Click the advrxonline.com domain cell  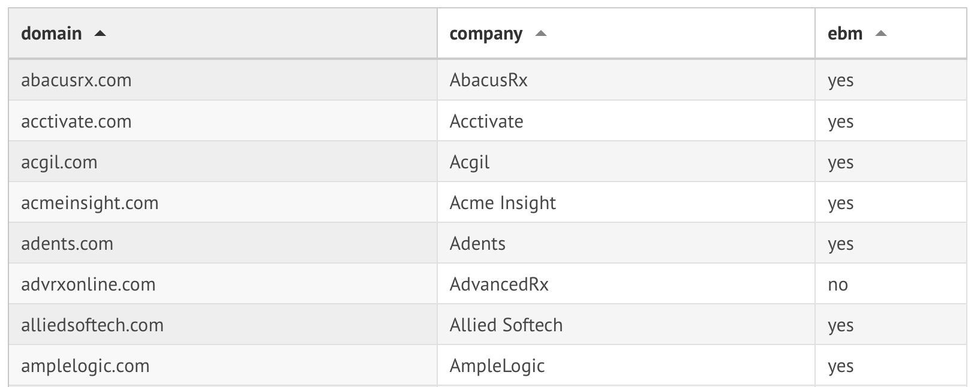(x=88, y=285)
